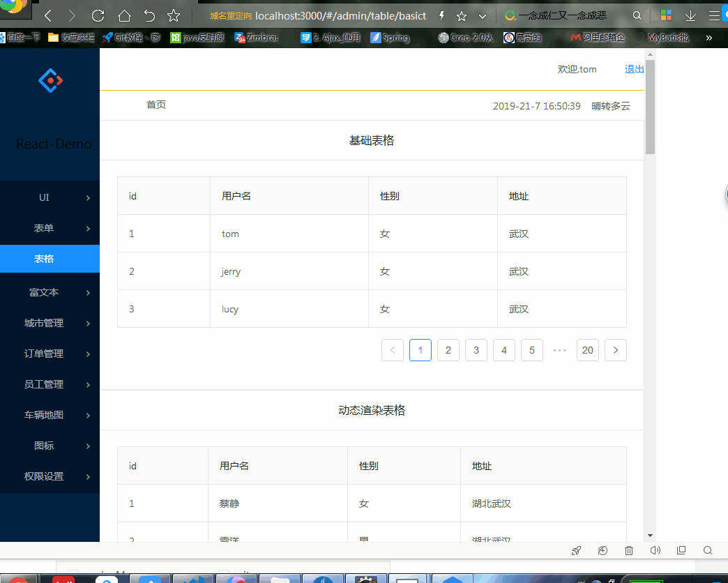Go to page 2 in the basic table pagination
728x583 pixels.
[x=448, y=350]
